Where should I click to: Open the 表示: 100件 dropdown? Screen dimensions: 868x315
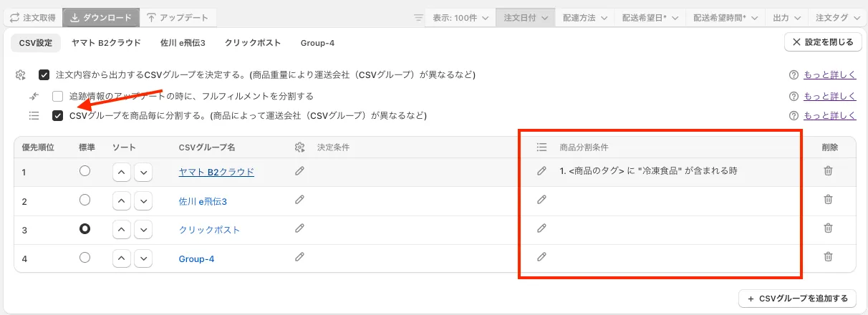click(460, 17)
